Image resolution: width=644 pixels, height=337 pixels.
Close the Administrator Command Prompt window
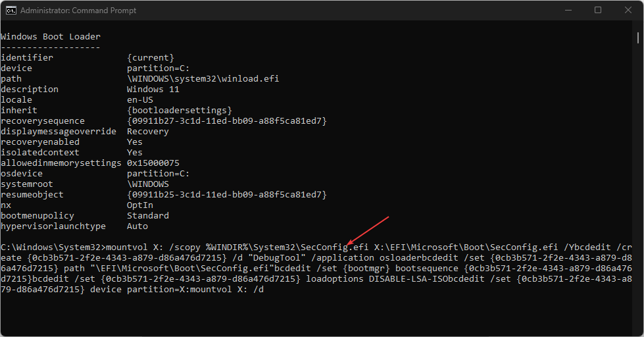point(628,11)
